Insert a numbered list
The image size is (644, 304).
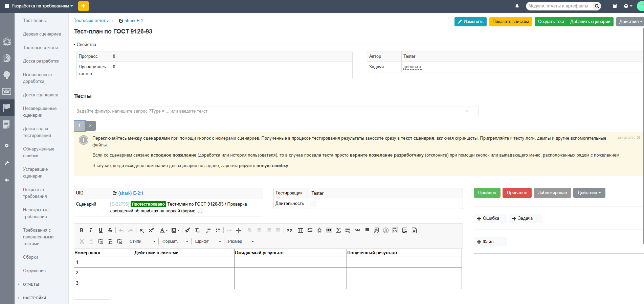click(x=208, y=230)
